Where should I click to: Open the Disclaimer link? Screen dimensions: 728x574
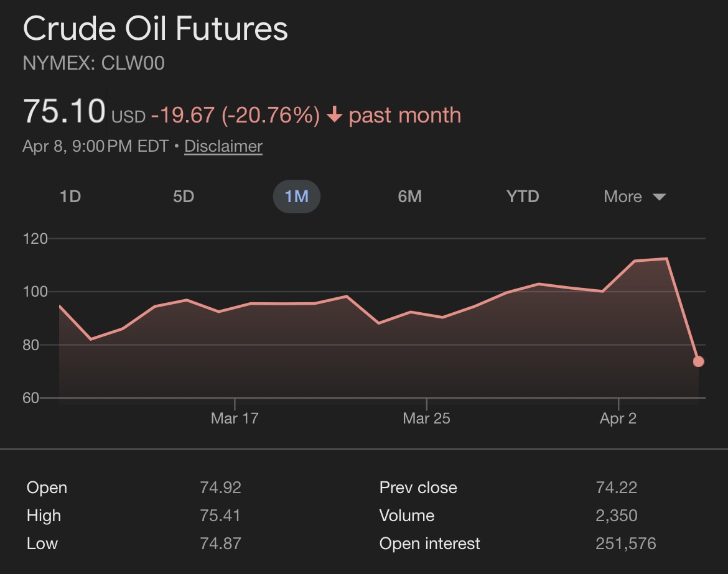(x=223, y=146)
